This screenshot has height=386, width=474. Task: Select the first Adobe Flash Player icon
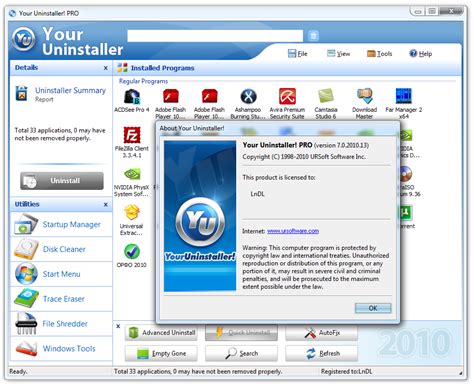tap(171, 97)
